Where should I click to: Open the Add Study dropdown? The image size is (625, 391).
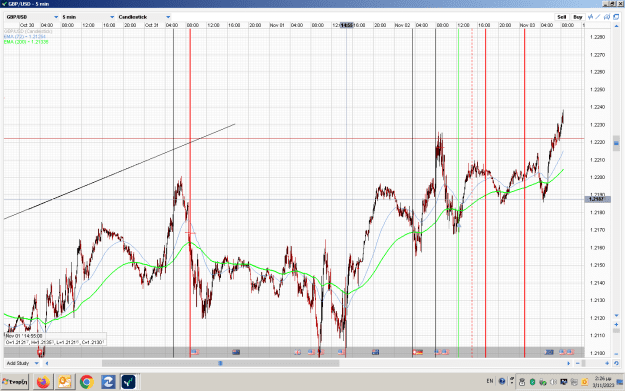[22, 363]
